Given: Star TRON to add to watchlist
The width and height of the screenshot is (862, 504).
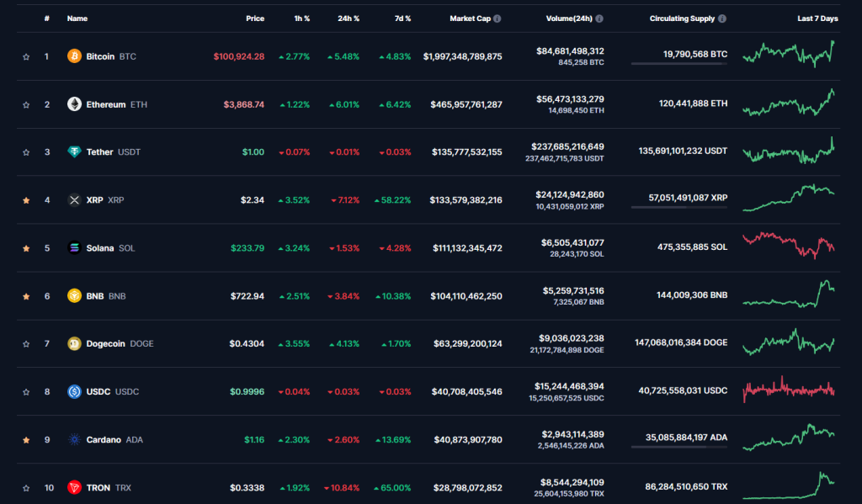Looking at the screenshot, I should pyautogui.click(x=26, y=488).
